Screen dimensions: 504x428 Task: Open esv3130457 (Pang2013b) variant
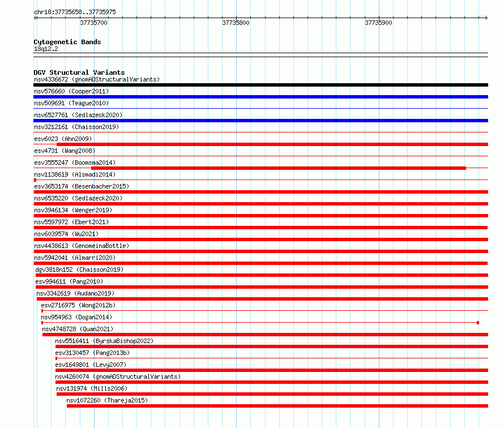(x=92, y=353)
